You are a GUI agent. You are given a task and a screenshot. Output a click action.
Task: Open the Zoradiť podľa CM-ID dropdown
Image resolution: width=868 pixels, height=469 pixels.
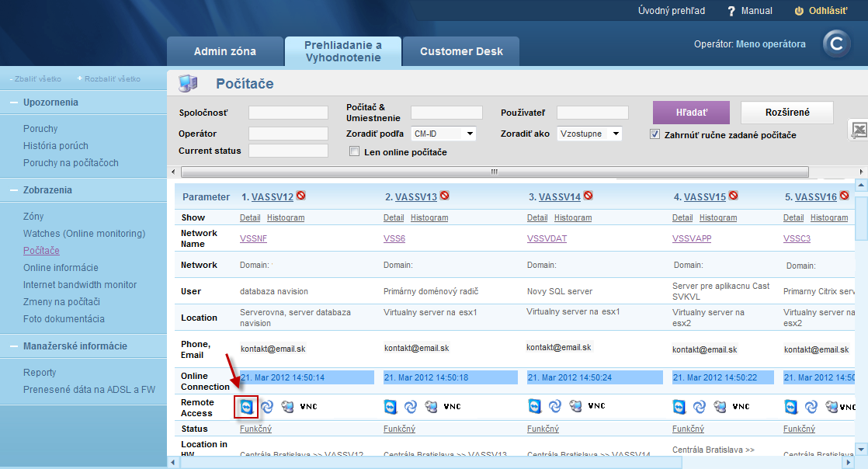click(x=443, y=134)
